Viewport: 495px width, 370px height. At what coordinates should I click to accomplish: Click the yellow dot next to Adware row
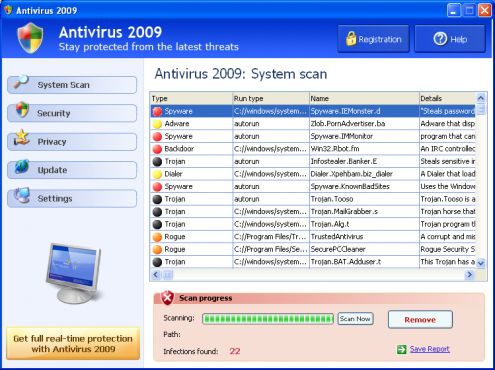[x=157, y=124]
